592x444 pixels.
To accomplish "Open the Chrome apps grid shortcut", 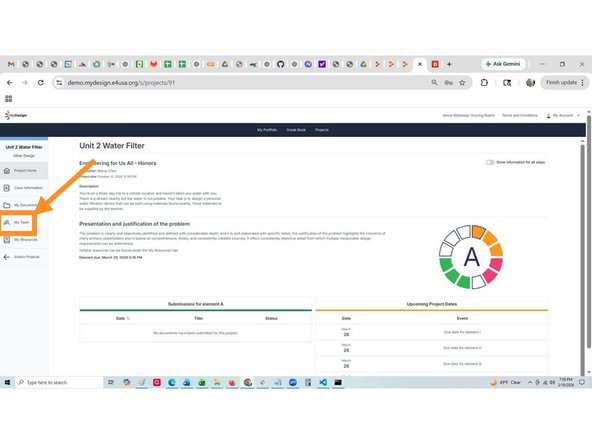I will coord(9,99).
